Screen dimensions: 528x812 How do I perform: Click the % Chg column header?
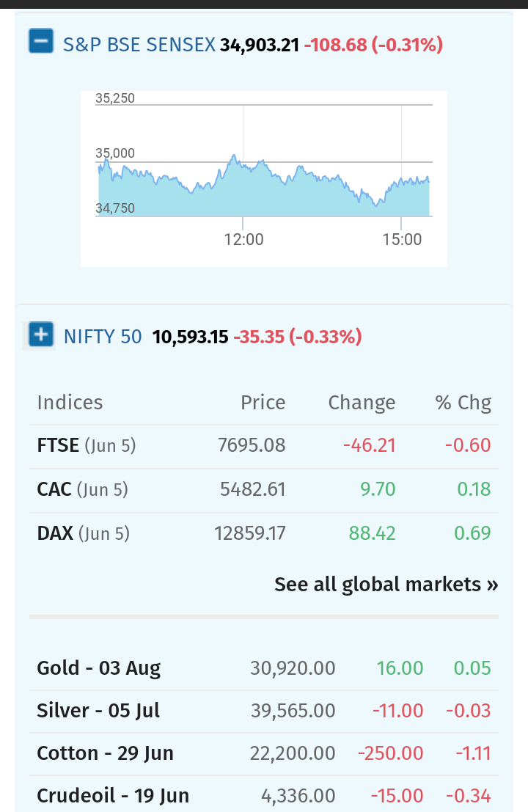point(463,403)
